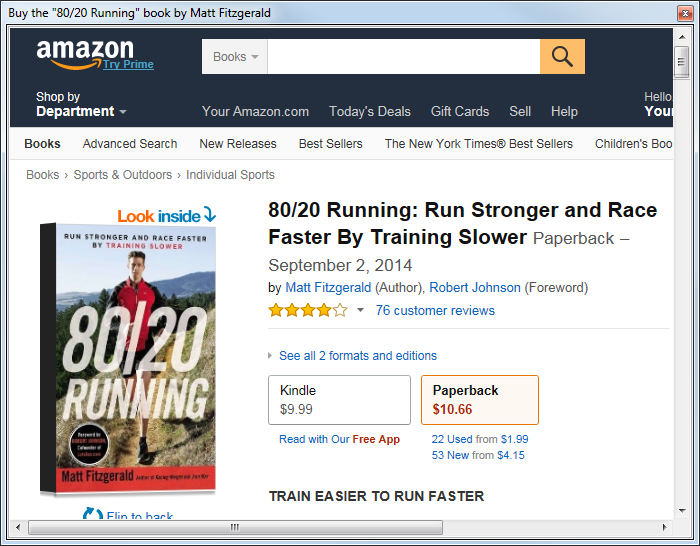This screenshot has width=700, height=546.
Task: Expand See all 2 formats and editions
Action: [x=357, y=356]
